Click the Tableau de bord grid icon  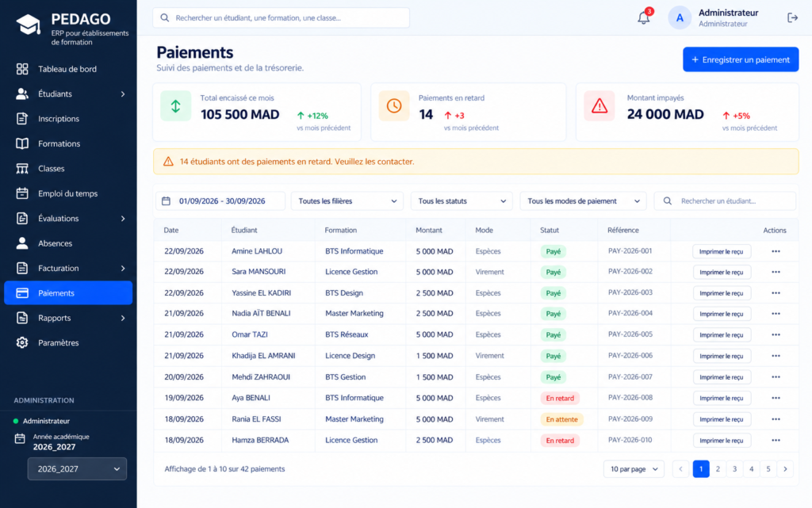[21, 69]
